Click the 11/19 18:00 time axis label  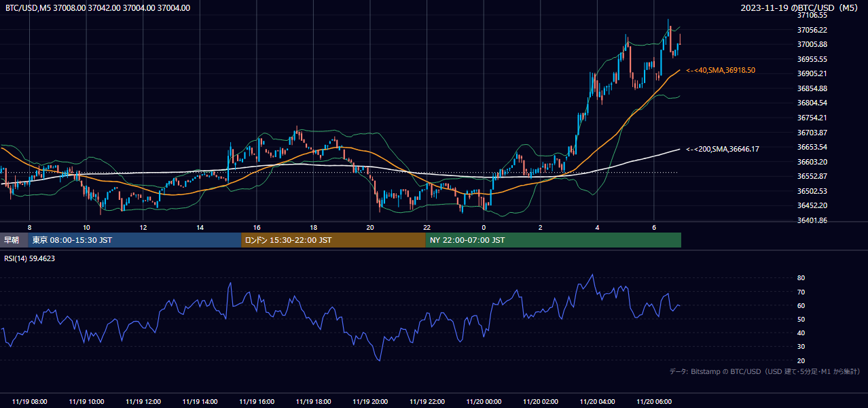pyautogui.click(x=313, y=401)
